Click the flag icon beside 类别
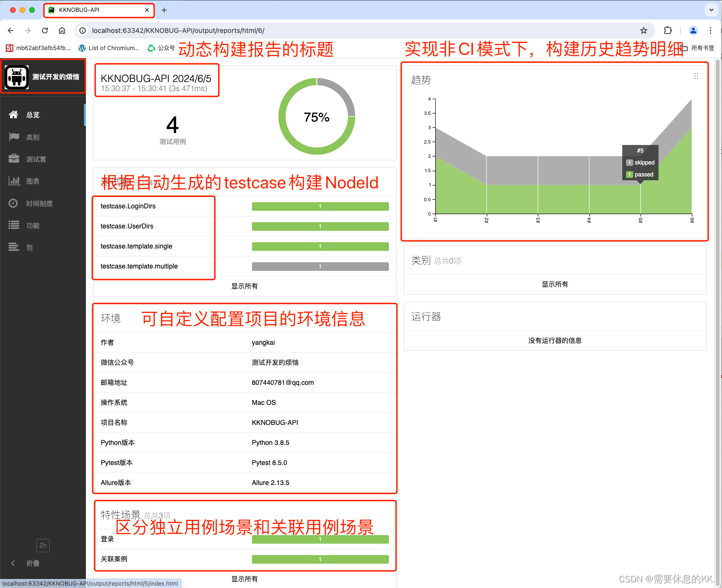Image resolution: width=722 pixels, height=588 pixels. (14, 137)
